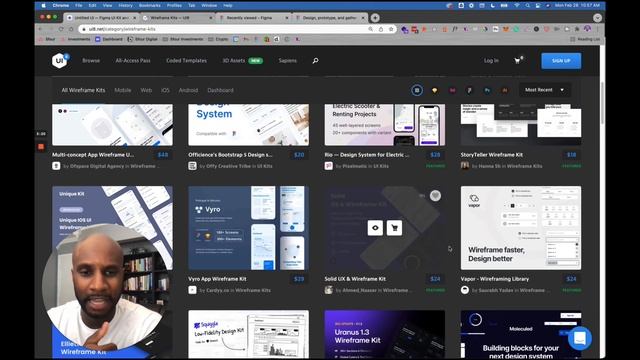Open the Chrome History menu
Viewport: 640px width, 360px height.
click(125, 5)
